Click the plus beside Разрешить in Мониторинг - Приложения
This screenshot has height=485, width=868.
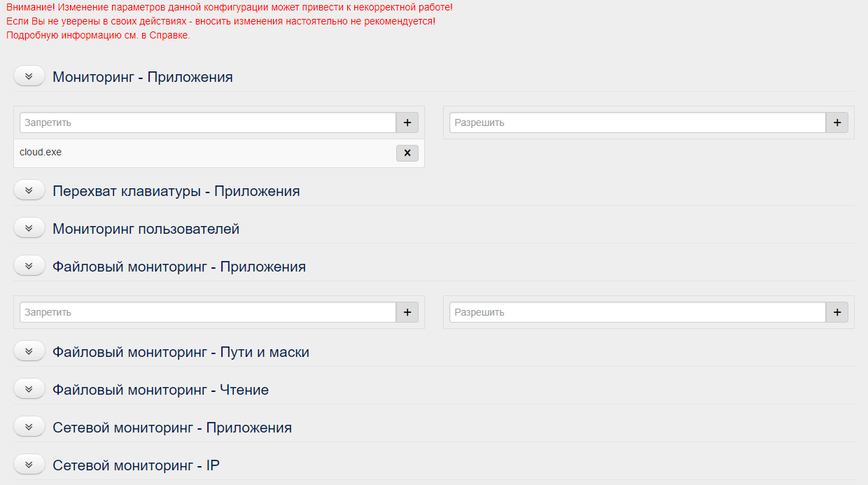[x=836, y=122]
